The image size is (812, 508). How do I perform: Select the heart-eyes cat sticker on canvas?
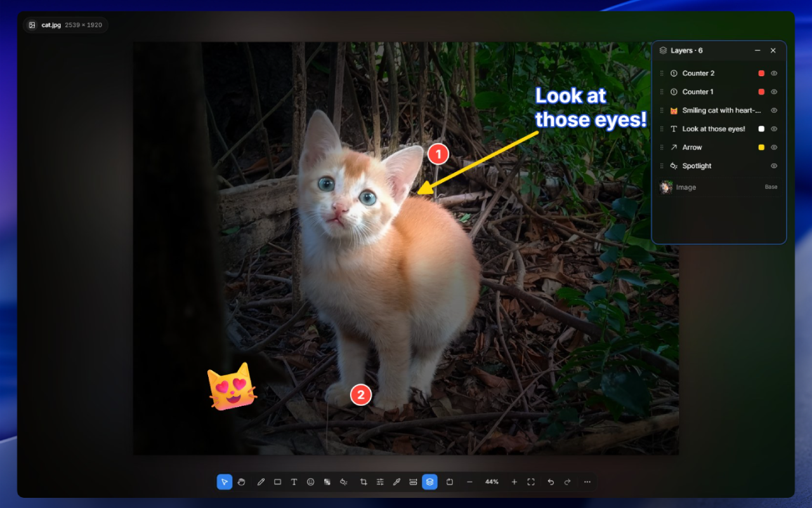(232, 386)
